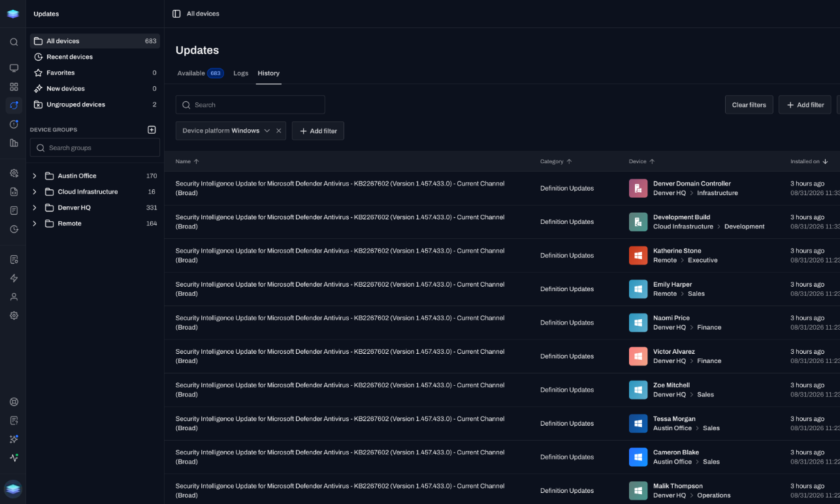Open the Device platform Windows filter dropdown
The width and height of the screenshot is (840, 504).
coord(226,131)
